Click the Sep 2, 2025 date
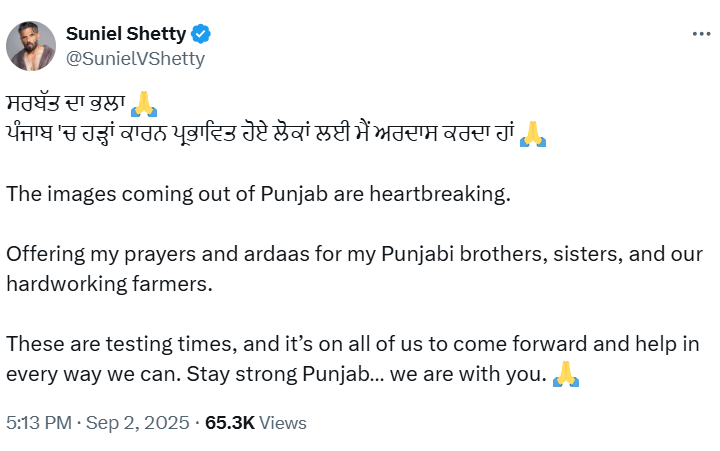 [x=140, y=423]
